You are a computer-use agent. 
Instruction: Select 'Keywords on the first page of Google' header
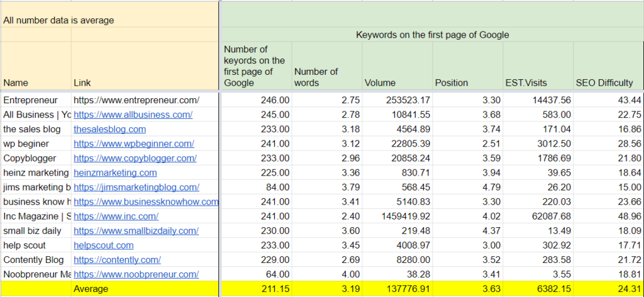click(433, 35)
